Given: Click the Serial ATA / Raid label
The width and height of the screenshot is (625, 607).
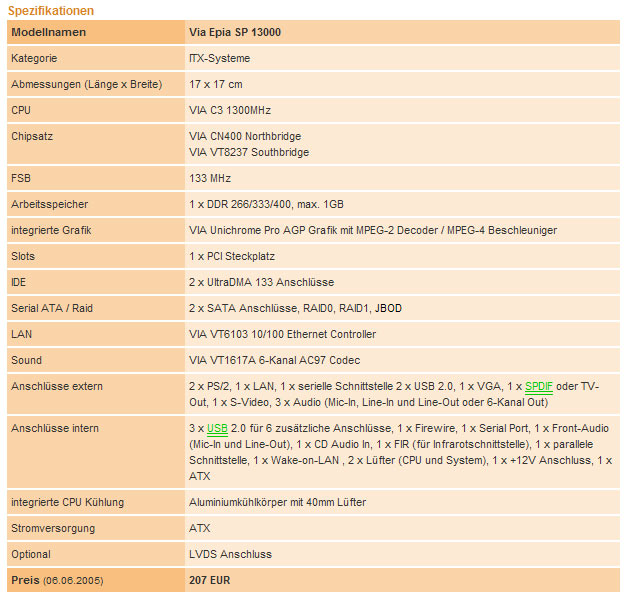Looking at the screenshot, I should (x=52, y=308).
